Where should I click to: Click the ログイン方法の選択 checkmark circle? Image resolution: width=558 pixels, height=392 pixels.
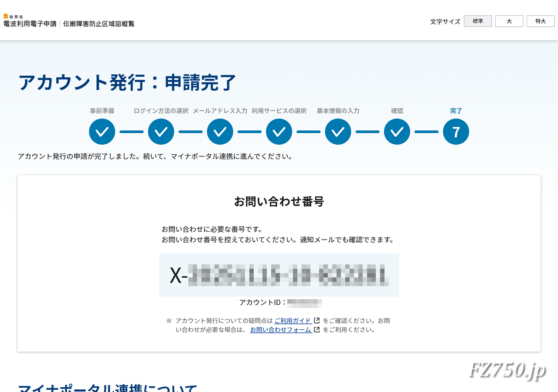click(161, 132)
